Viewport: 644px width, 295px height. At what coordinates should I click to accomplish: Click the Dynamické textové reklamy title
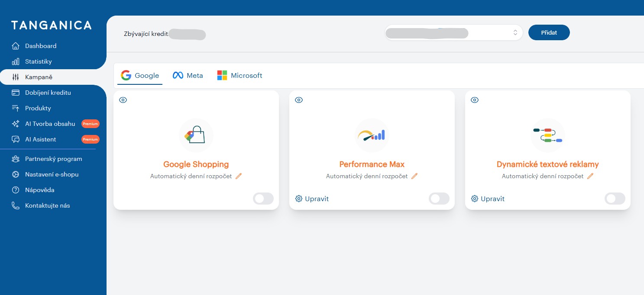point(548,164)
